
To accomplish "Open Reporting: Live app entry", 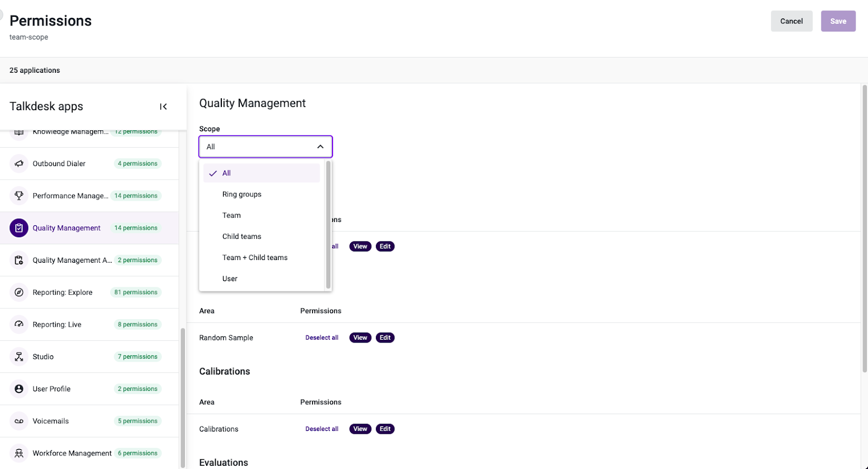I will (89, 324).
